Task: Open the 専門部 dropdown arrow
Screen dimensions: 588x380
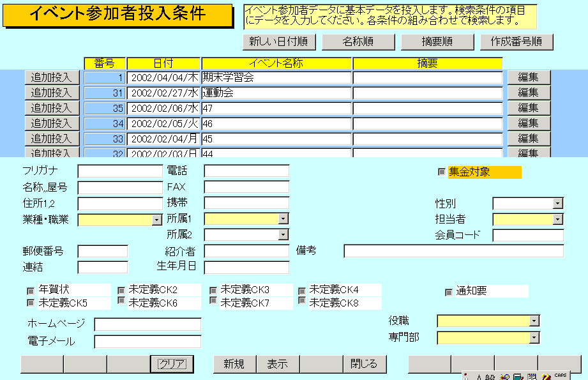Action: (534, 338)
